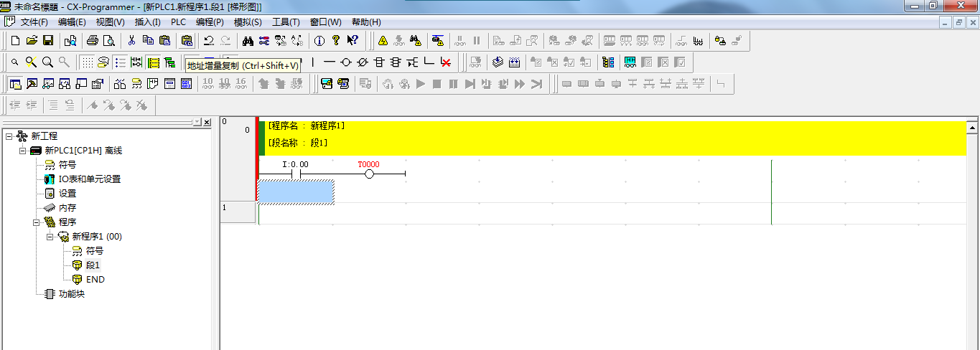Viewport: 980px width, 350px height.
Task: Click the Find binoculars icon
Action: pyautogui.click(x=248, y=41)
